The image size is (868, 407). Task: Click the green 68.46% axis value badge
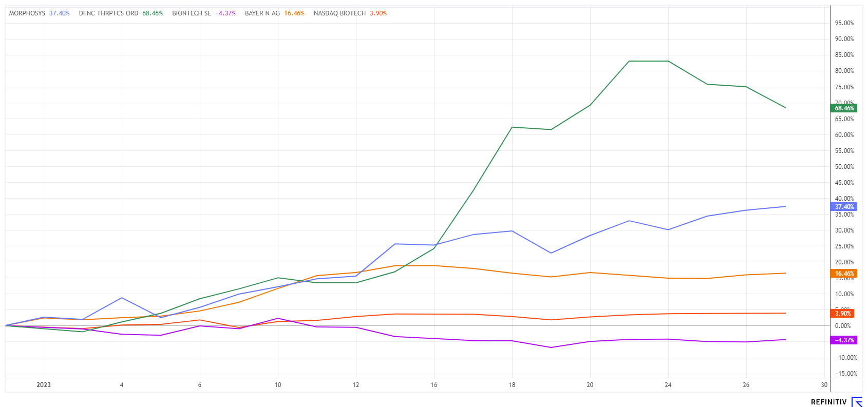(844, 108)
